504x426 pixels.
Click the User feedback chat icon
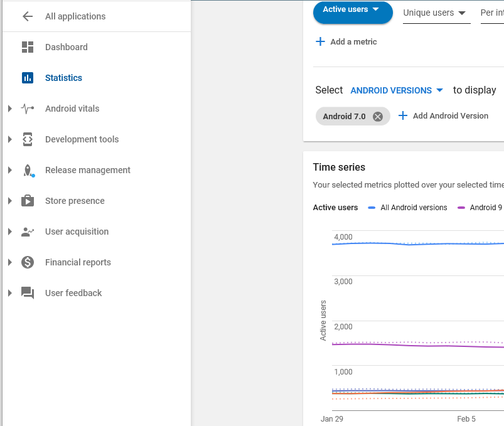coord(28,293)
